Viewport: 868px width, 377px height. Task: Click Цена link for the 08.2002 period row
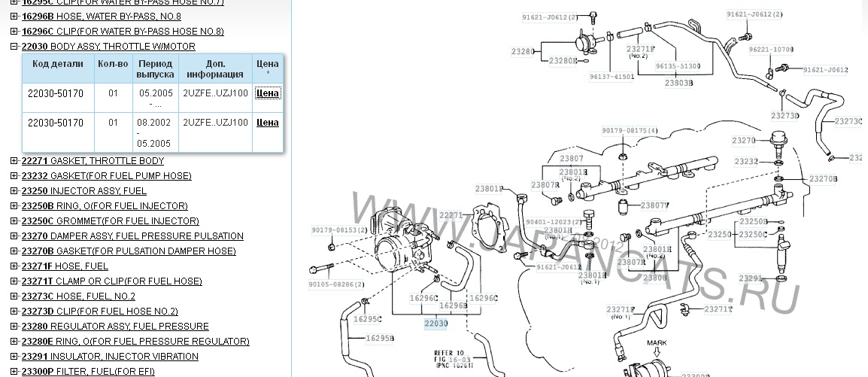point(267,123)
